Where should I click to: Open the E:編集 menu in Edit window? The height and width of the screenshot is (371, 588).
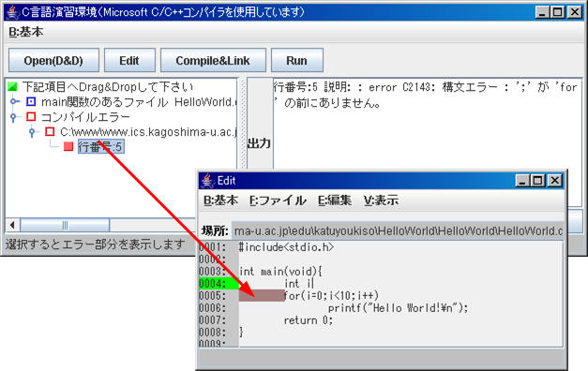[335, 200]
